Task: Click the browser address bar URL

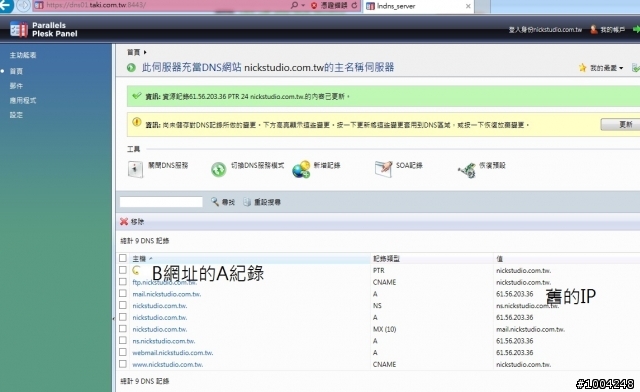Action: [x=96, y=5]
